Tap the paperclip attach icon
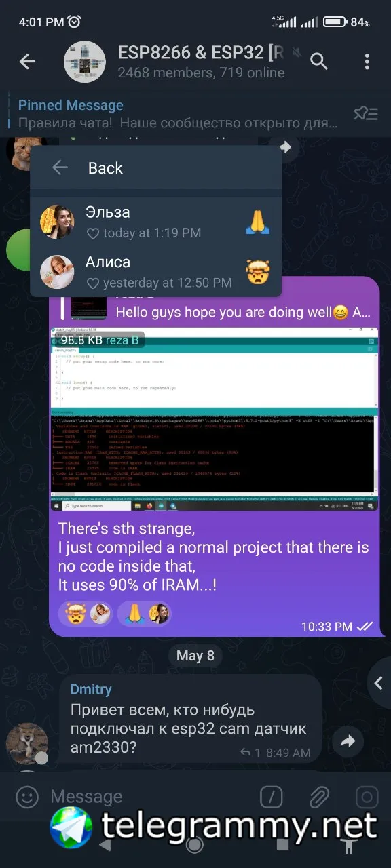 point(319,796)
